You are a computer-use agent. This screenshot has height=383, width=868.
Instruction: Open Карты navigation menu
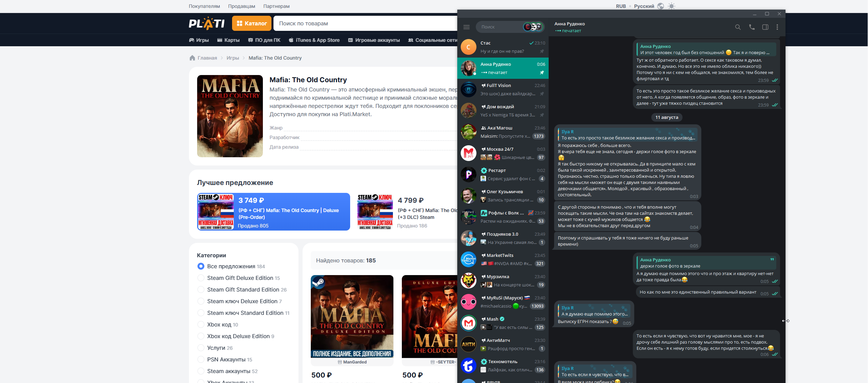(228, 40)
